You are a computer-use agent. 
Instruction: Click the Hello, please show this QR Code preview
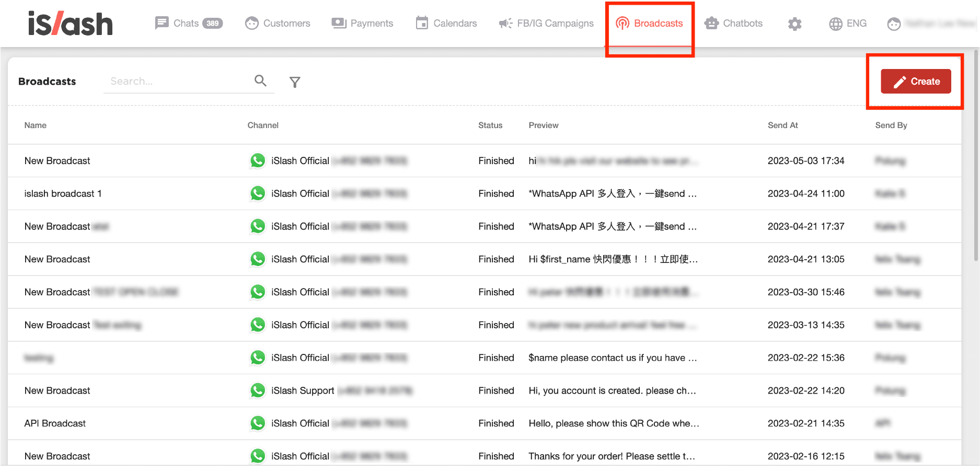click(x=614, y=423)
